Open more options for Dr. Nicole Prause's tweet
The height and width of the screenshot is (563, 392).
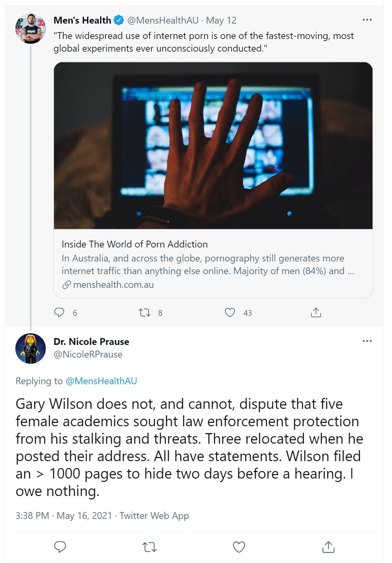pos(367,341)
